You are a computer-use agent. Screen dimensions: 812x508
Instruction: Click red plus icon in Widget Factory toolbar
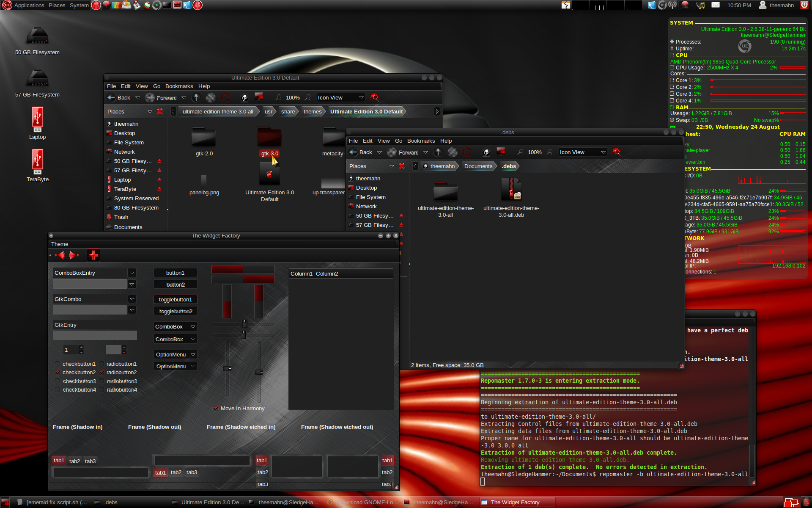click(93, 255)
